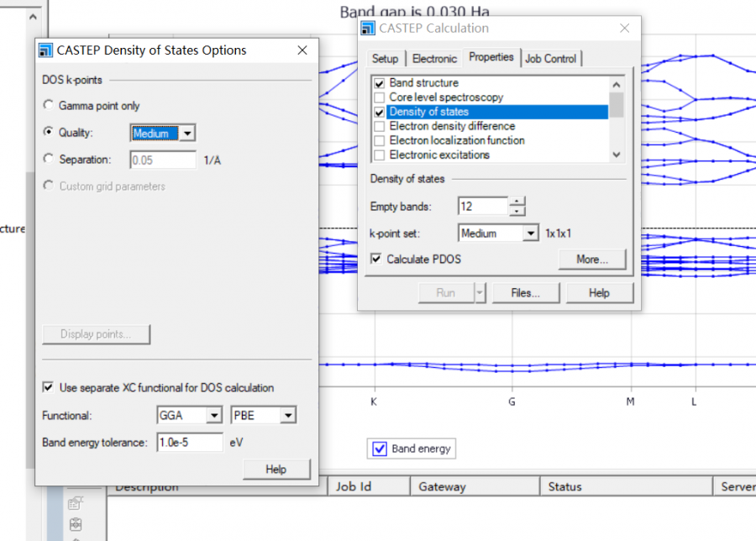Click the second job explorer sidebar icon
The width and height of the screenshot is (756, 541).
[x=76, y=524]
